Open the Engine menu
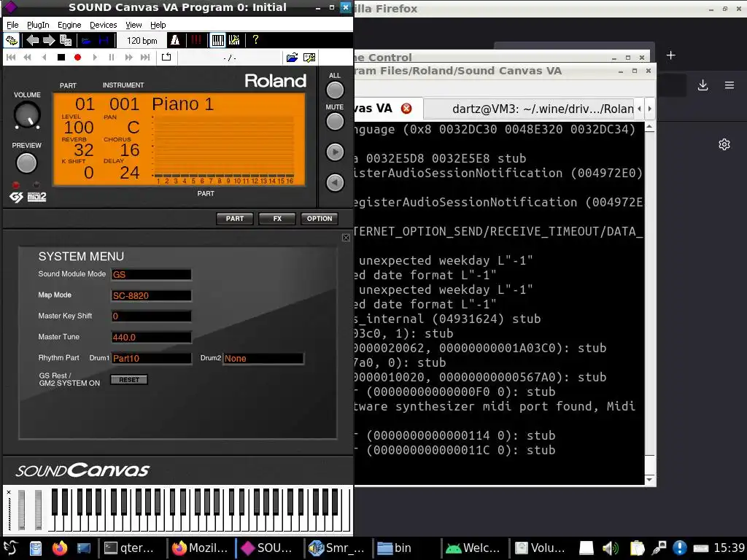The height and width of the screenshot is (560, 747). (69, 25)
